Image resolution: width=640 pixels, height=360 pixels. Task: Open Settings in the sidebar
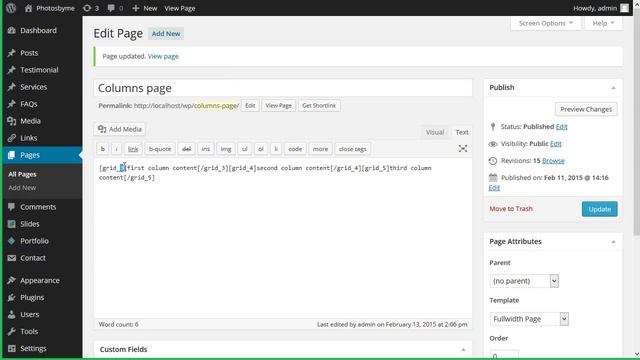coord(33,349)
